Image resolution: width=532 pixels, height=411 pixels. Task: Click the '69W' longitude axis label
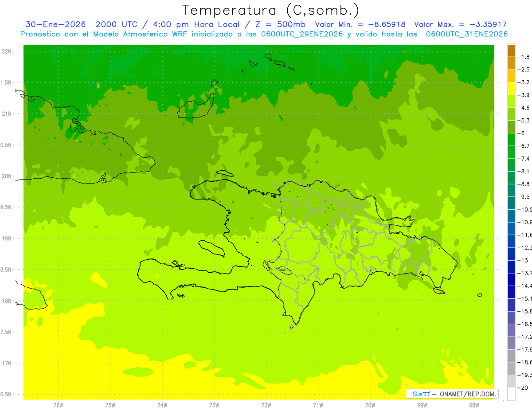422,405
